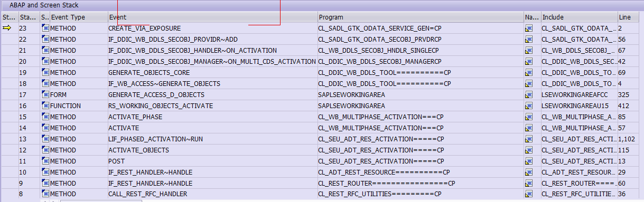
Task: Open source icon for stack row 23
Action: coord(45,28)
